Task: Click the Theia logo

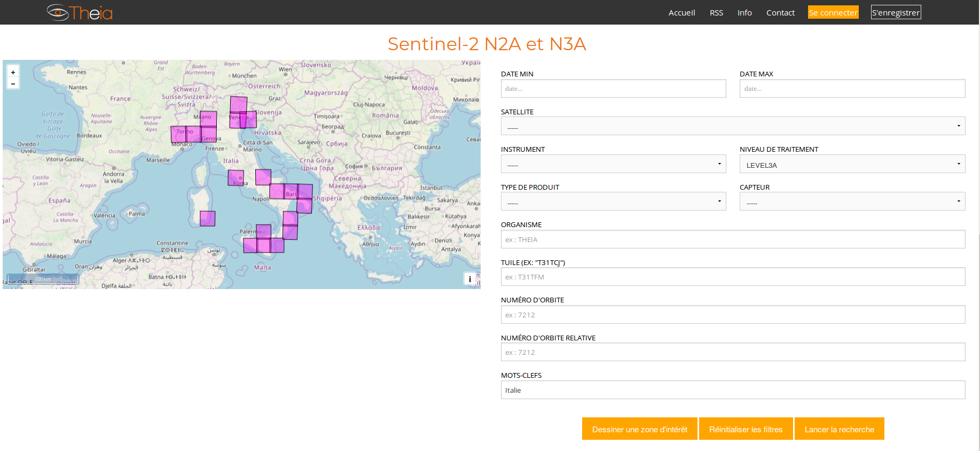Action: (x=80, y=12)
